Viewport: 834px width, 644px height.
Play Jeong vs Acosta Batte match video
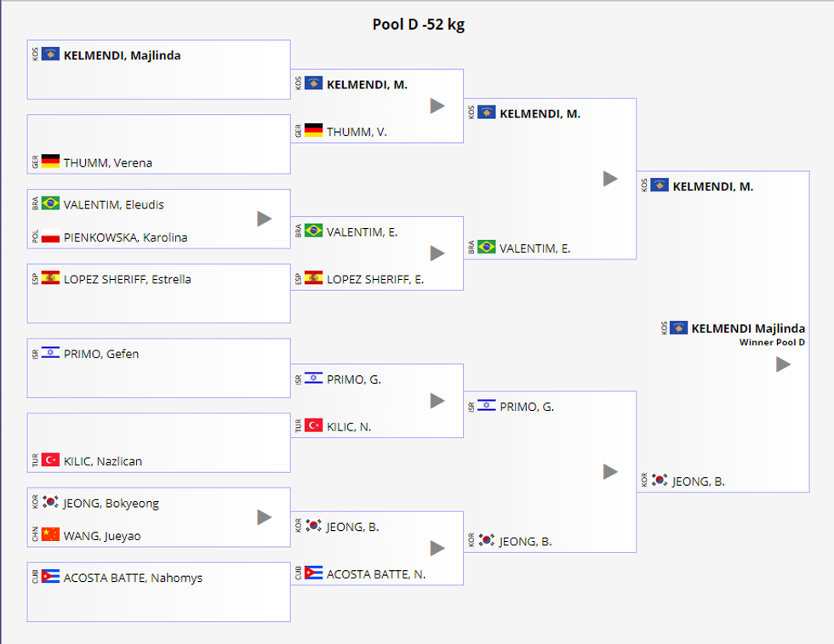coord(437,548)
